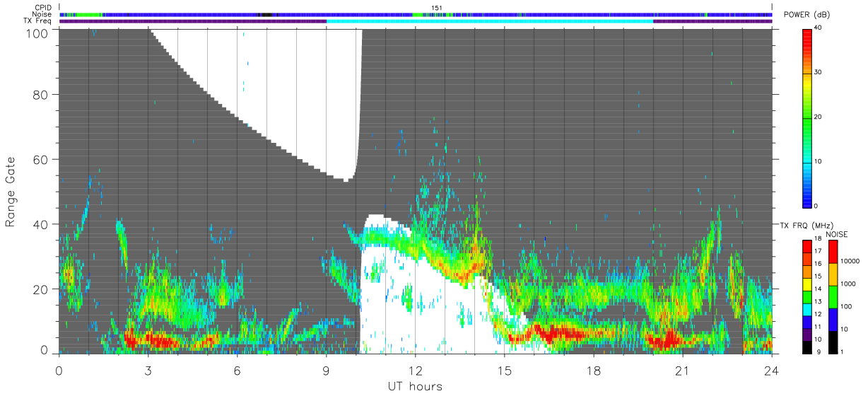
Task: Click the 60 tick on Range Gate axis
Action: [40, 159]
